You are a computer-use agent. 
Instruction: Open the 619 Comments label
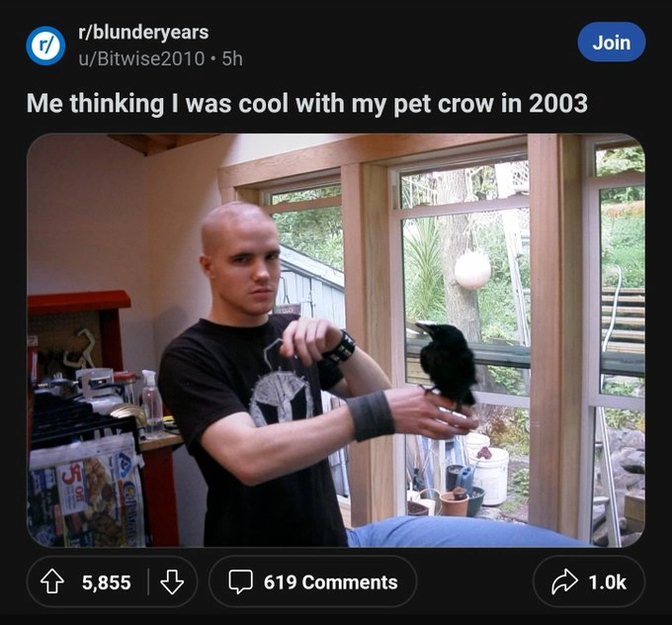(330, 582)
